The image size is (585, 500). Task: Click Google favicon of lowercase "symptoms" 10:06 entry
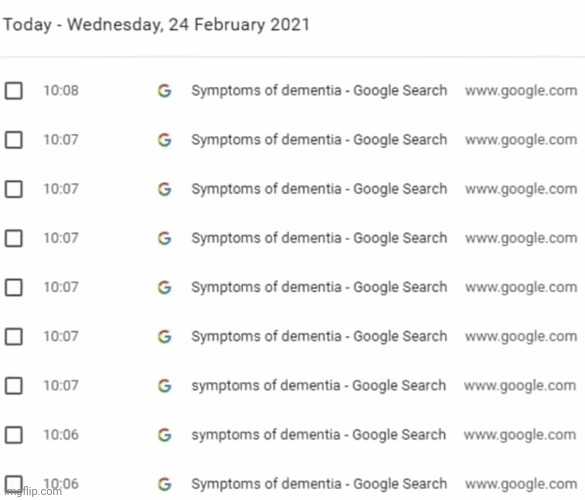click(165, 435)
